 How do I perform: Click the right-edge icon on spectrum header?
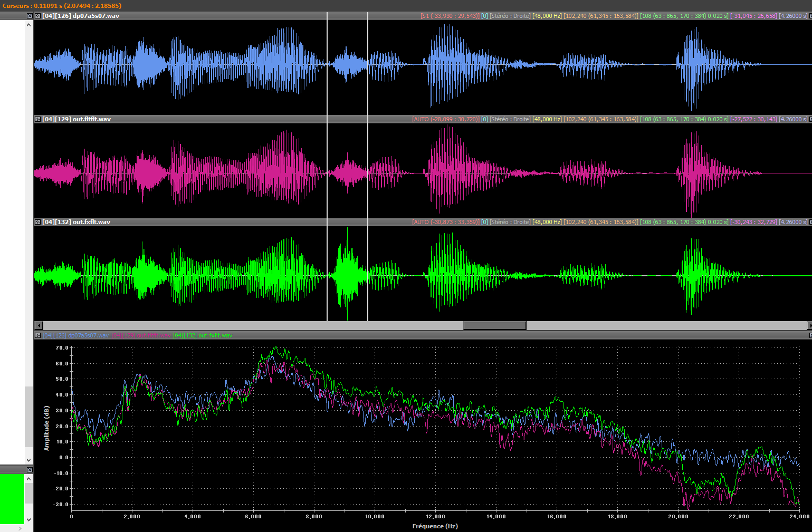pos(810,335)
